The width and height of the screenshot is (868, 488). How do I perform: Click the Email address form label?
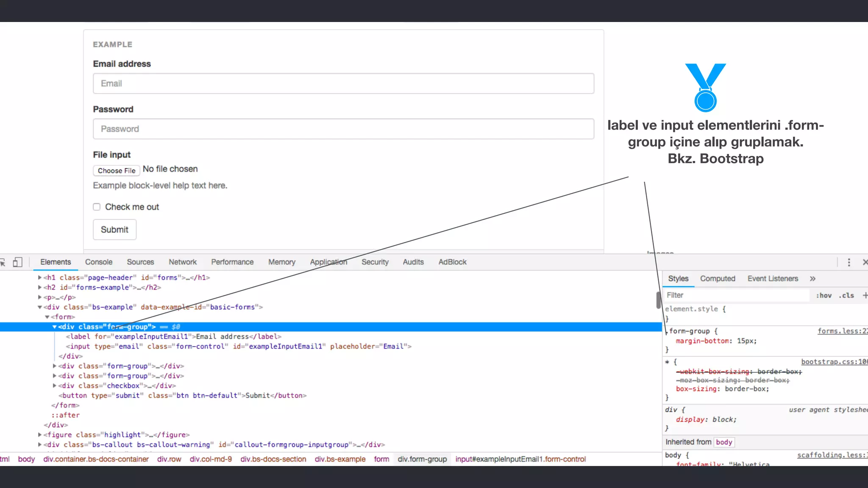point(122,64)
